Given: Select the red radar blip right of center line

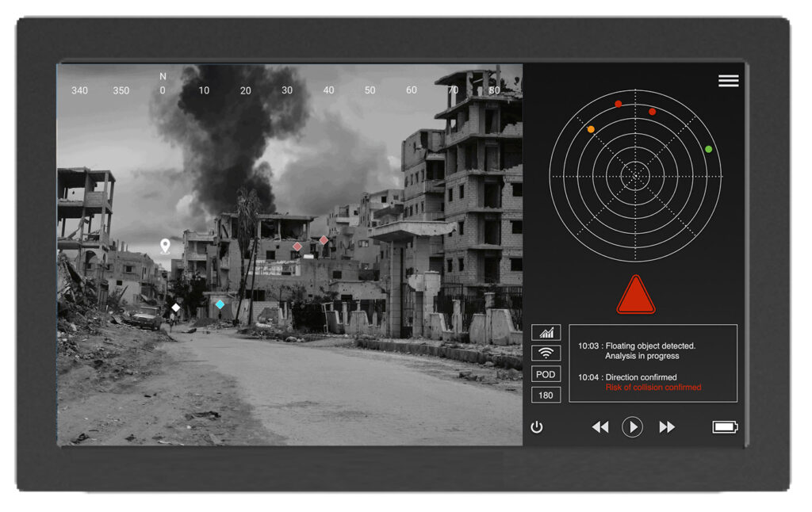Looking at the screenshot, I should click(652, 112).
